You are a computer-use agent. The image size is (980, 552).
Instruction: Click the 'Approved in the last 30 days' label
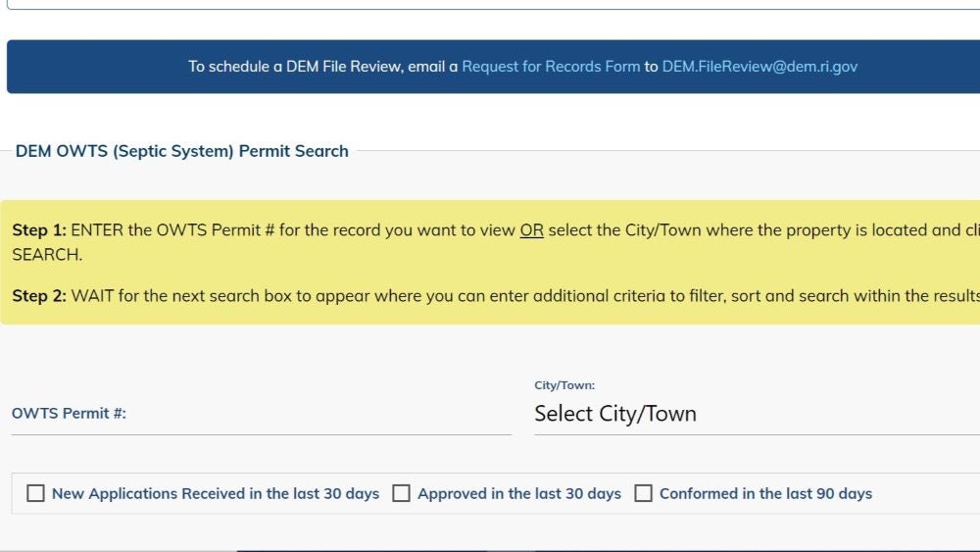(x=518, y=493)
